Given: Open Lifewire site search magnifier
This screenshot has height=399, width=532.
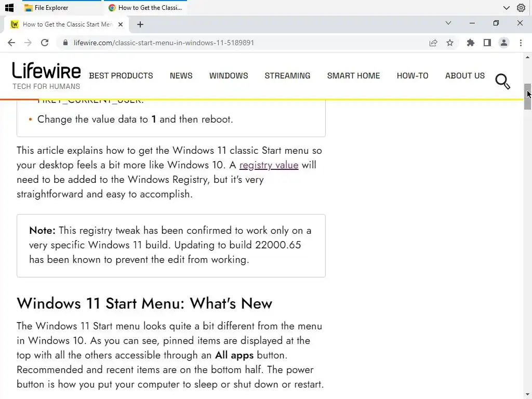Looking at the screenshot, I should (502, 82).
